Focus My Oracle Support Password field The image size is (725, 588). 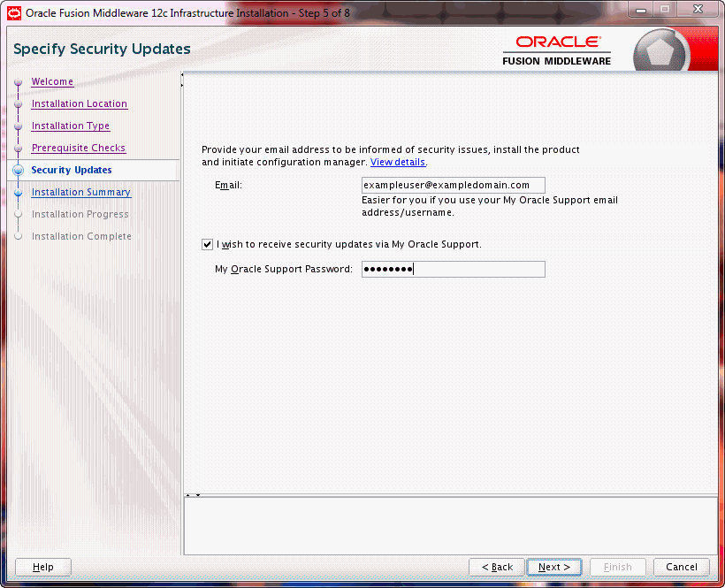pos(453,270)
